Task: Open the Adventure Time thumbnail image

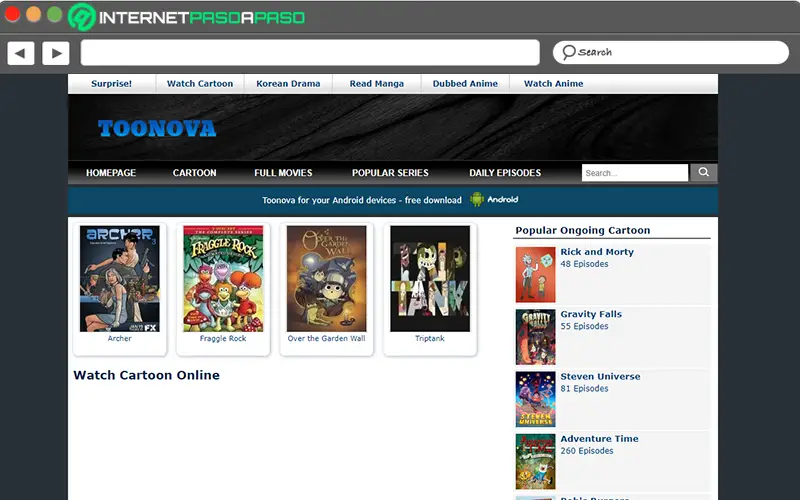Action: coord(535,461)
